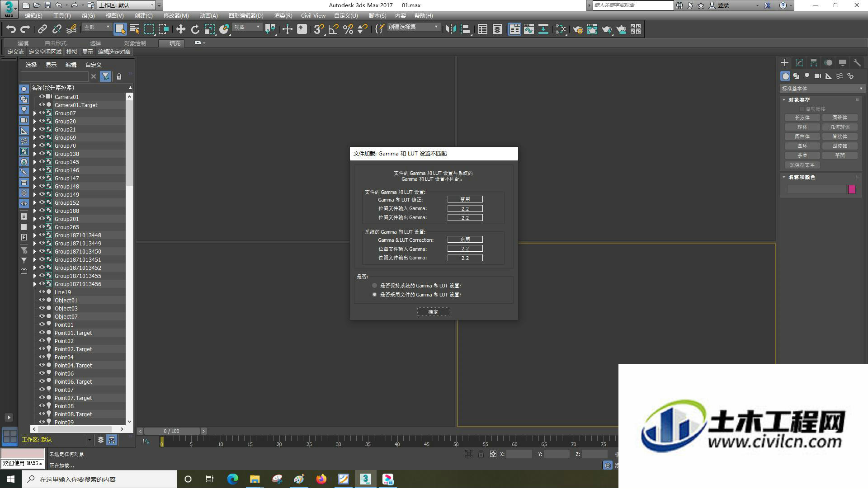Expand the Group20 tree node
Viewport: 868px width, 489px height.
coord(34,121)
